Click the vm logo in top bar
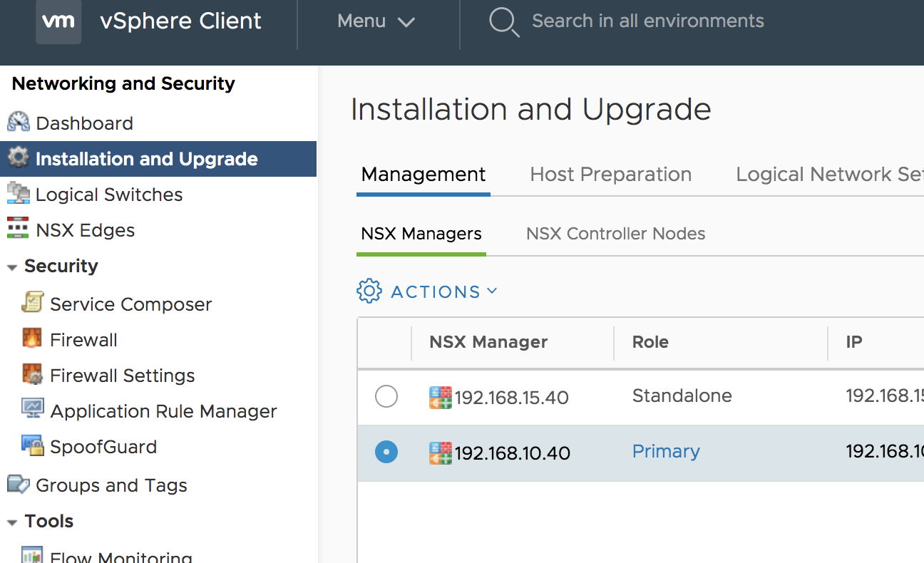Screen dimensions: 924x563 pyautogui.click(x=58, y=21)
